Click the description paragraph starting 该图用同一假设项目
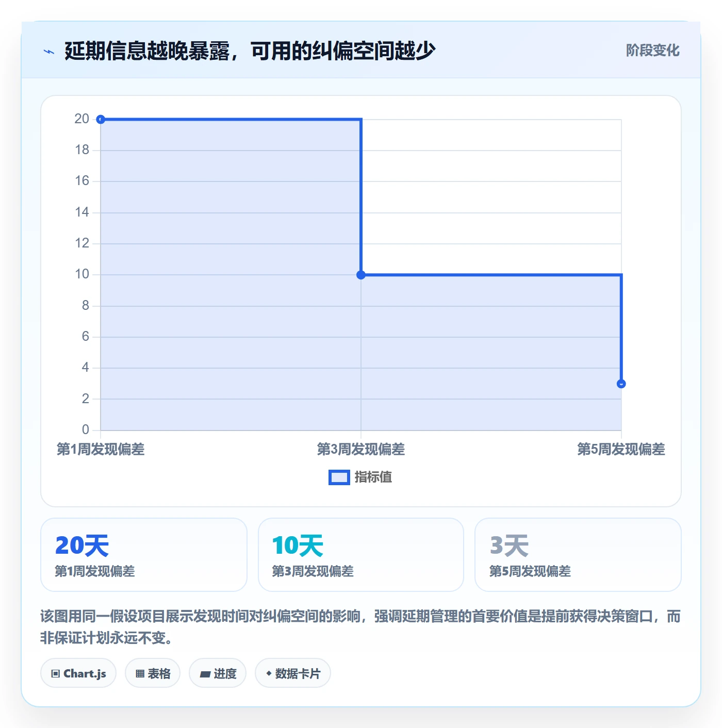722x728 pixels. (360, 627)
